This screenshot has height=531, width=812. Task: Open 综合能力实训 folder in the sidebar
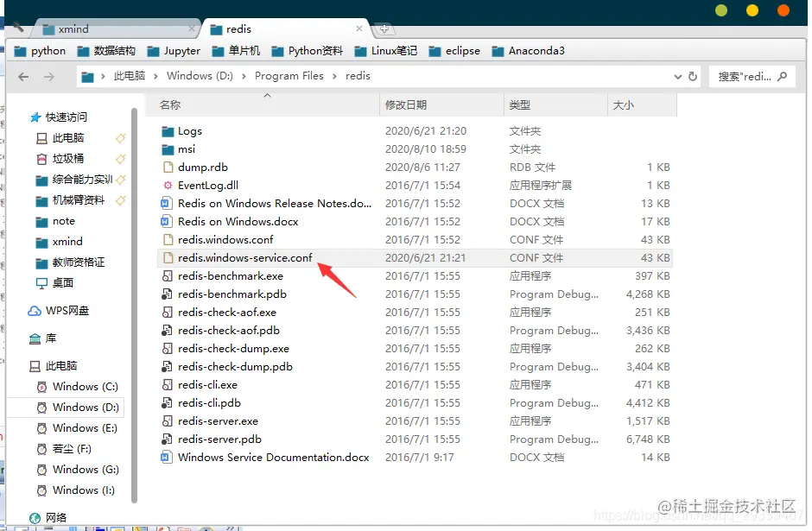(74, 179)
